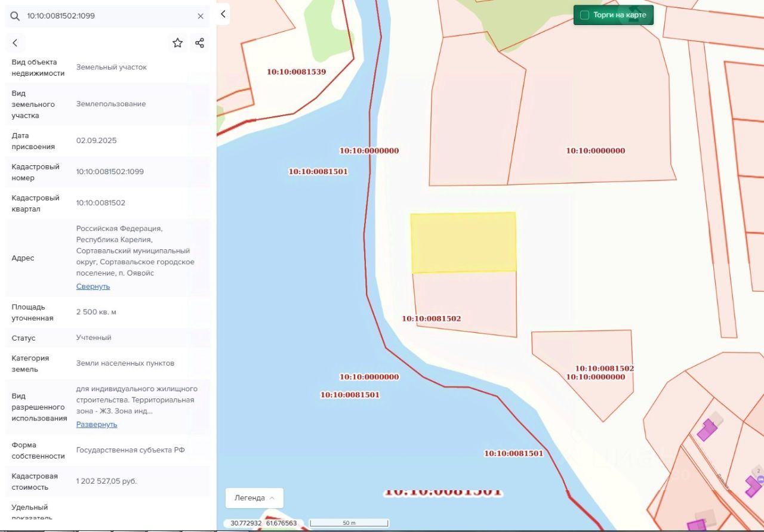Click the 'Адрес' row label
Screen dimensions: 764x532
(23, 258)
